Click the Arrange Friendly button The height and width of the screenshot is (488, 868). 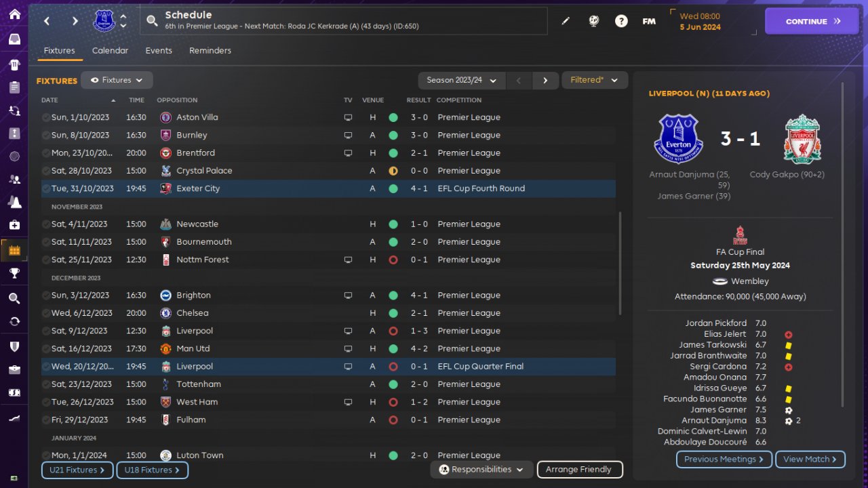click(x=579, y=469)
